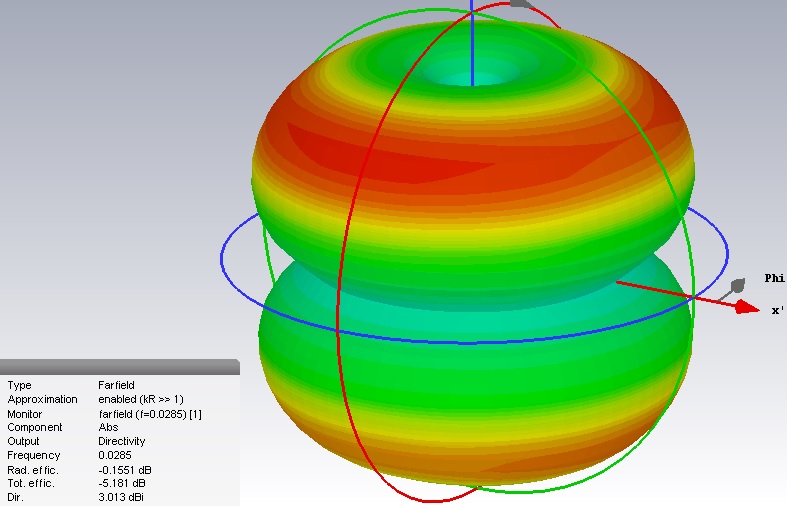Image resolution: width=787 pixels, height=506 pixels.
Task: Click radiation efficiency value '-0.1551 dB'
Action: [x=125, y=470]
